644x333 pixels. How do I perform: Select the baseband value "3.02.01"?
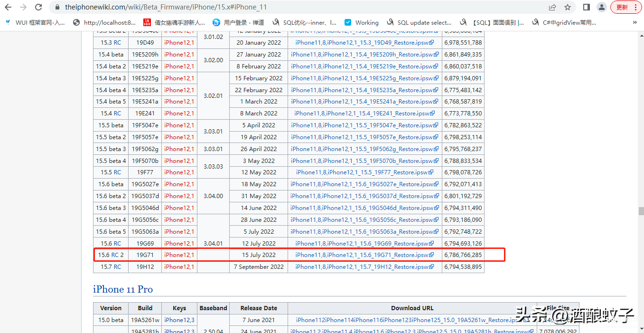click(213, 96)
